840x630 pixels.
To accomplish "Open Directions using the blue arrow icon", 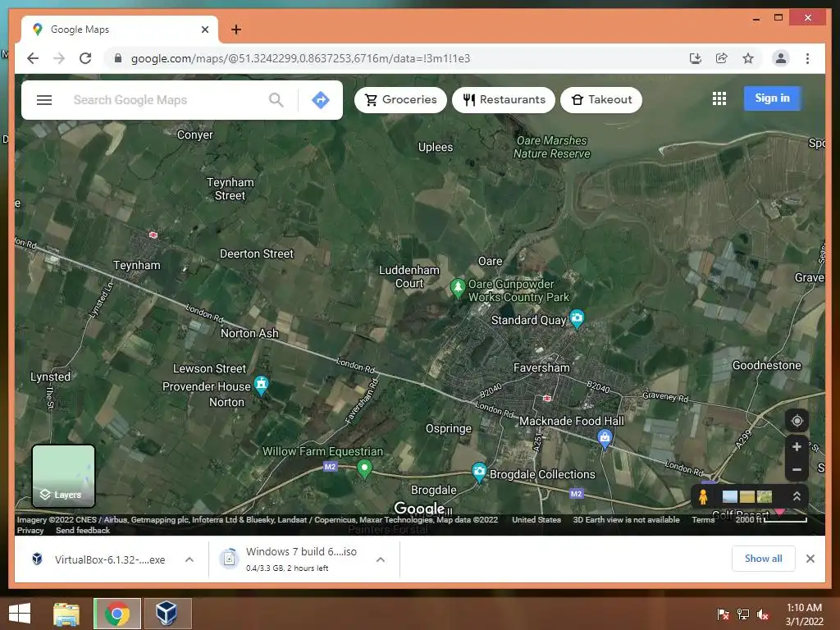I will pyautogui.click(x=321, y=100).
